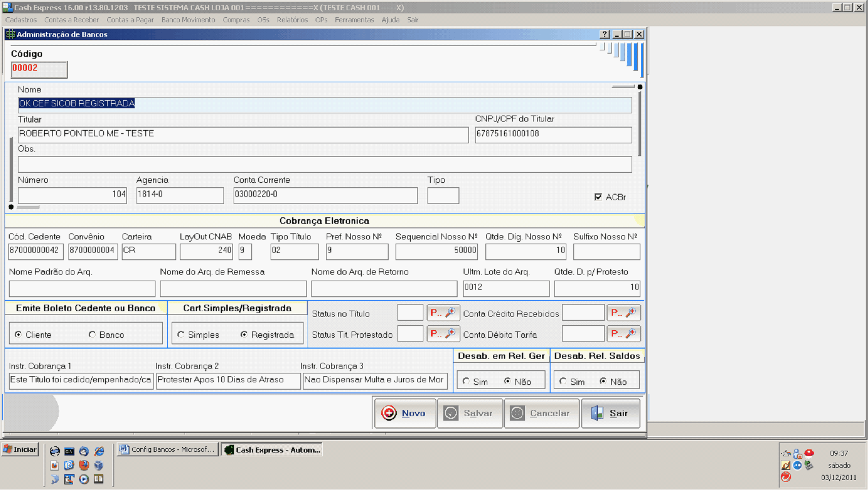Open the Cadastros menu

21,20
